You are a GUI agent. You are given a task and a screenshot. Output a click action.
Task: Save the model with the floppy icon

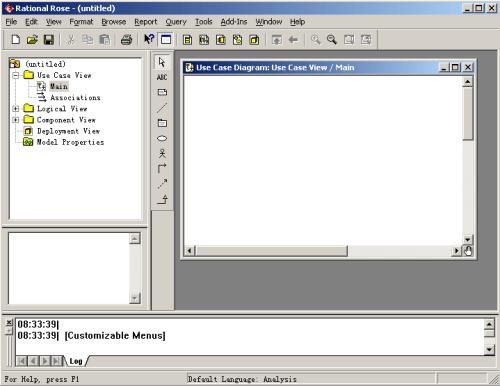click(49, 40)
